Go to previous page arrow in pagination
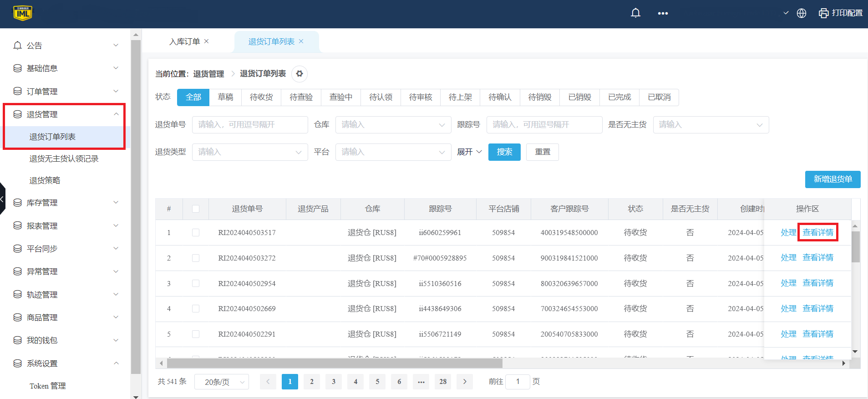 268,382
